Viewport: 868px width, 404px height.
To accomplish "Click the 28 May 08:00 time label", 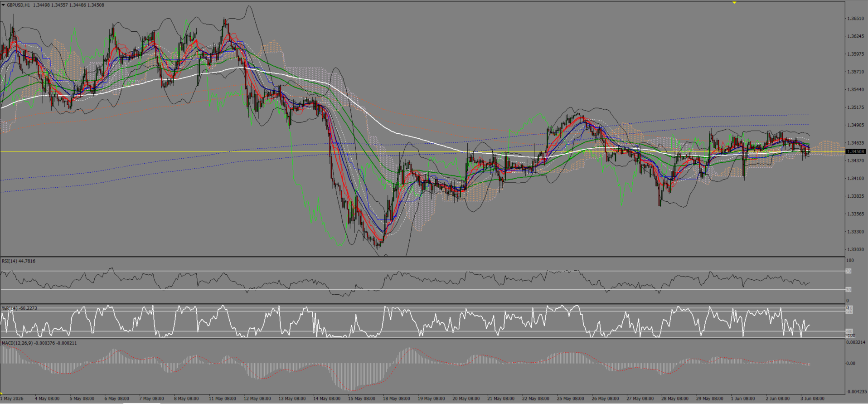I will point(675,399).
